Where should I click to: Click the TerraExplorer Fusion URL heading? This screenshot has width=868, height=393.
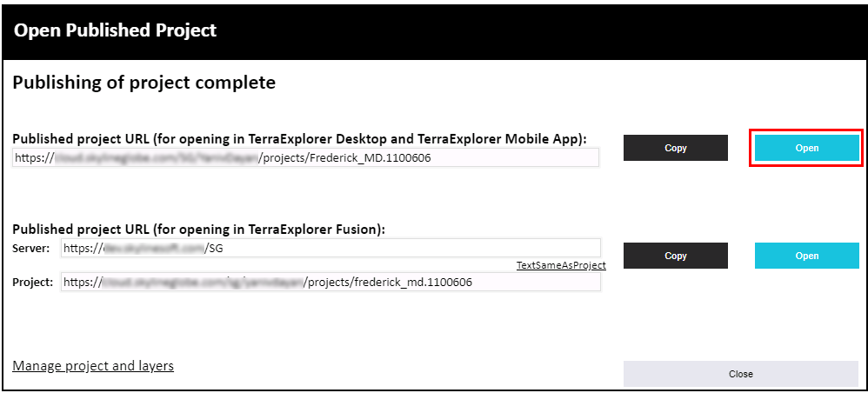point(198,230)
